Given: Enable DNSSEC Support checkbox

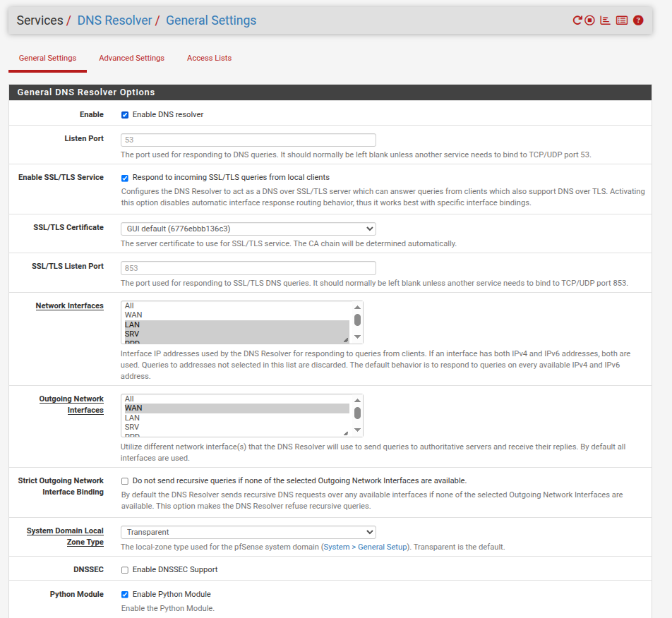Looking at the screenshot, I should point(125,570).
